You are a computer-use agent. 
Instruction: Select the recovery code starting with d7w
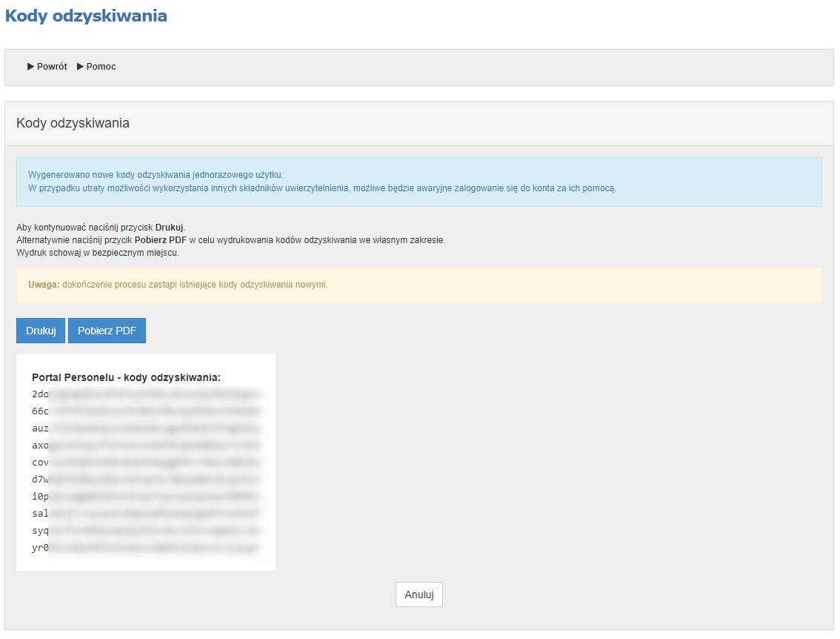pyautogui.click(x=146, y=480)
